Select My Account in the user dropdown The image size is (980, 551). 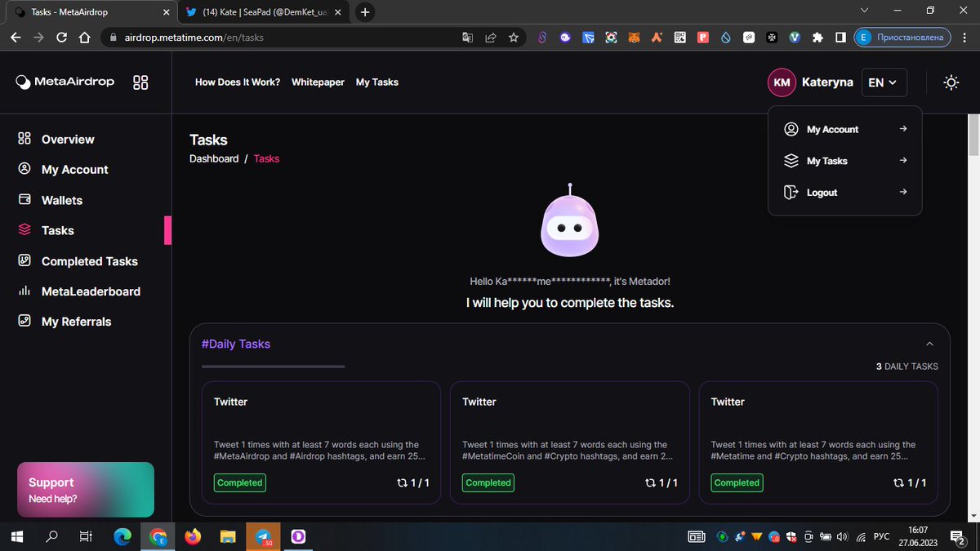pyautogui.click(x=845, y=129)
